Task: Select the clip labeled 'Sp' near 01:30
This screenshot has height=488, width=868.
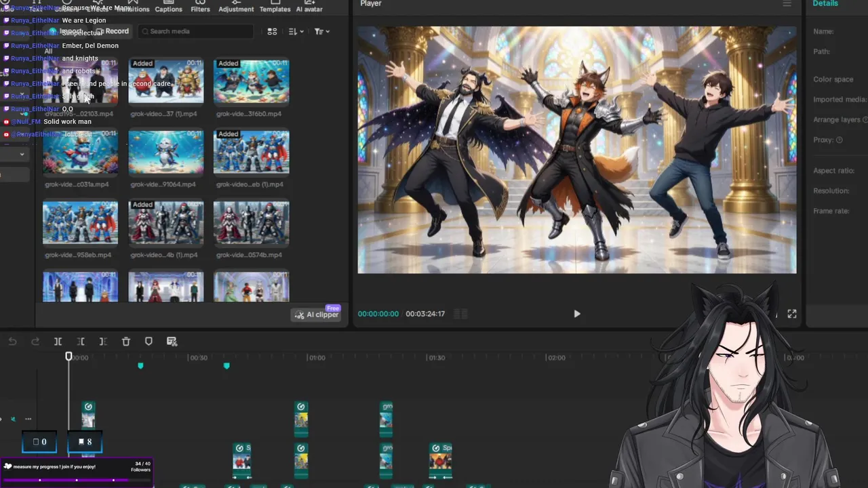Action: click(441, 461)
